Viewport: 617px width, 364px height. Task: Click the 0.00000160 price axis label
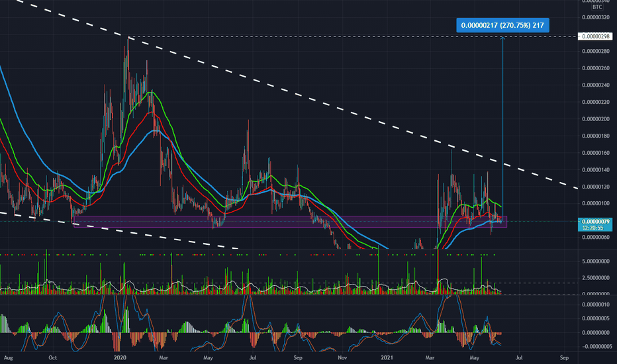(595, 153)
